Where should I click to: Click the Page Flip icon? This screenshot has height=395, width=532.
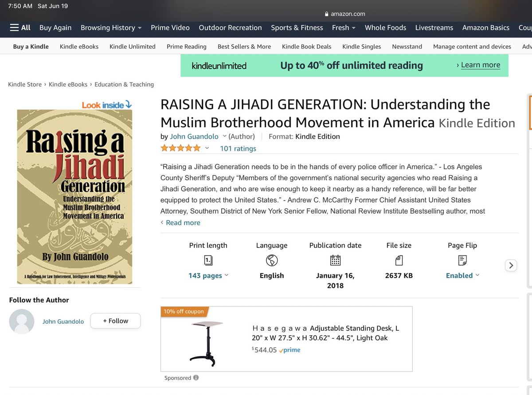point(462,260)
